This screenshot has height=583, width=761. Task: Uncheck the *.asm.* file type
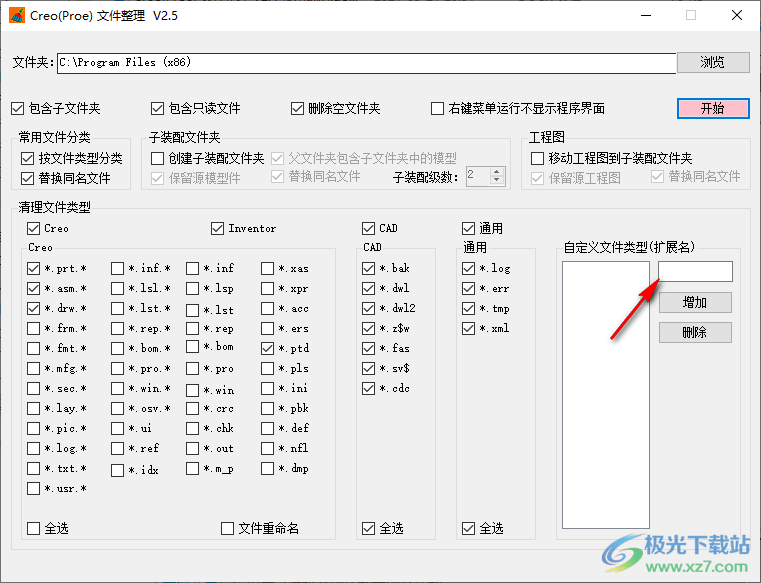(x=33, y=288)
